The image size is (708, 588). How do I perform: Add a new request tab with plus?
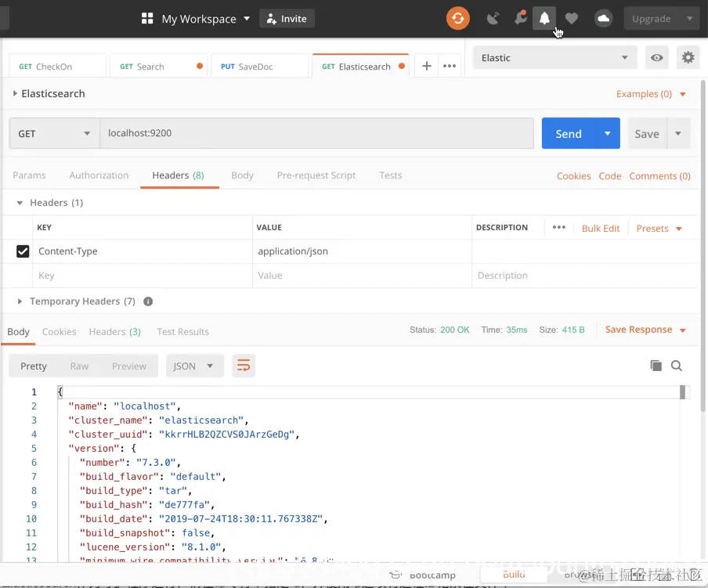click(x=426, y=67)
